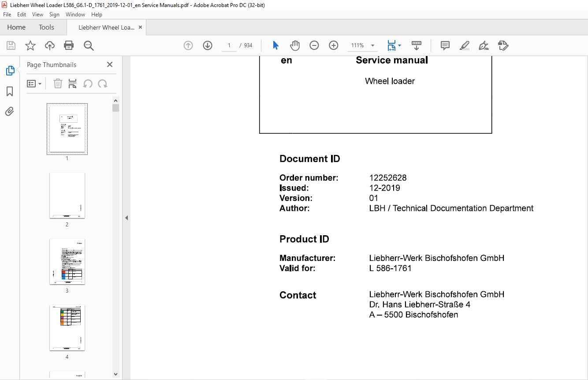The width and height of the screenshot is (588, 380).
Task: Zoom out with the minus icon
Action: (x=314, y=45)
